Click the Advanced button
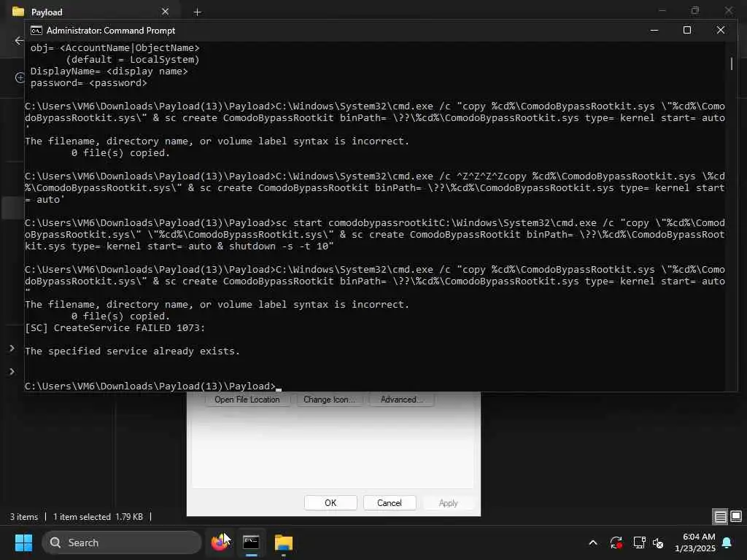Screen dimensions: 747x560 pos(401,400)
